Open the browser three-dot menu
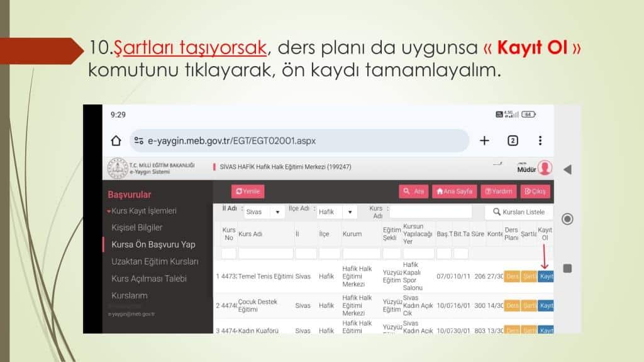Screen dimensions: 644x362 540,140
